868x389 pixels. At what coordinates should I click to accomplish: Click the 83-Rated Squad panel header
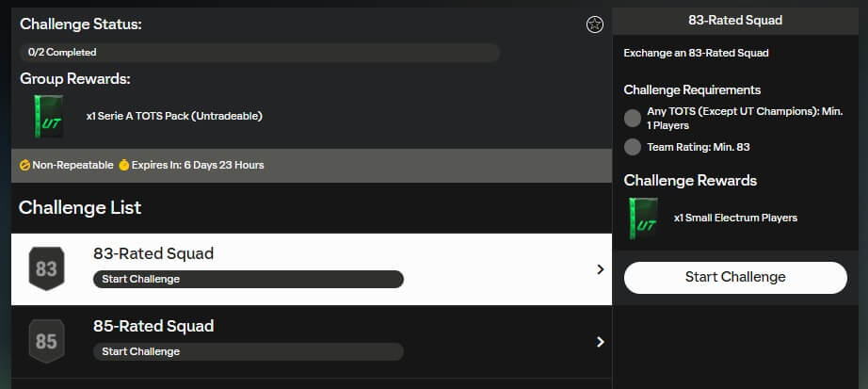click(735, 20)
